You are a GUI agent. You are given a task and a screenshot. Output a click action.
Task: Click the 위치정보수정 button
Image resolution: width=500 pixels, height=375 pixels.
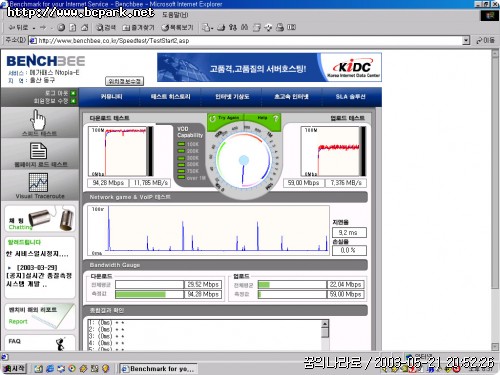124,81
